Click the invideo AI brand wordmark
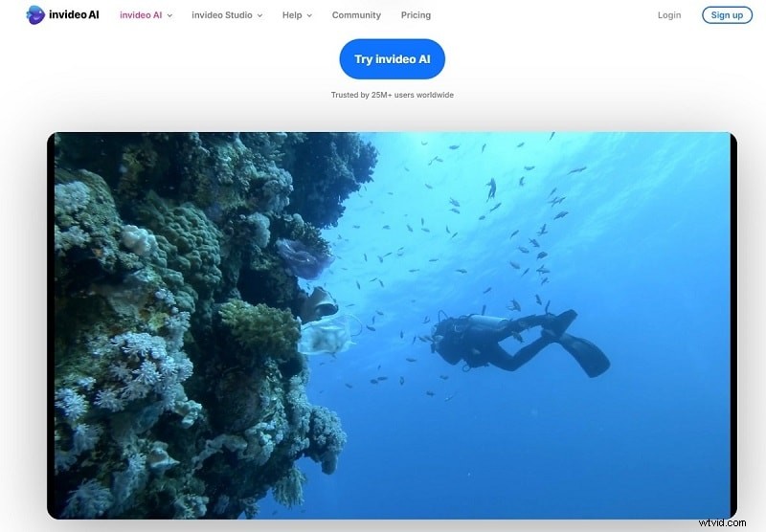The height and width of the screenshot is (532, 766). point(77,15)
